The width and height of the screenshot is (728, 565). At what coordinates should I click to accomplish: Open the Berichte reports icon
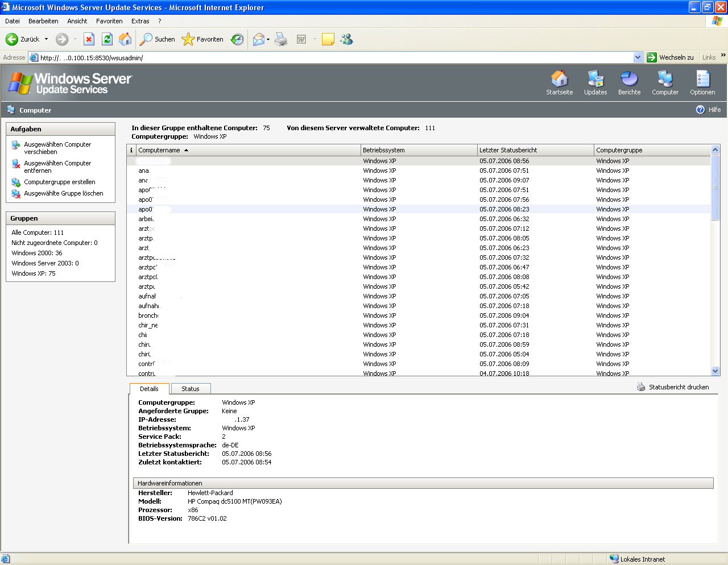click(x=629, y=82)
